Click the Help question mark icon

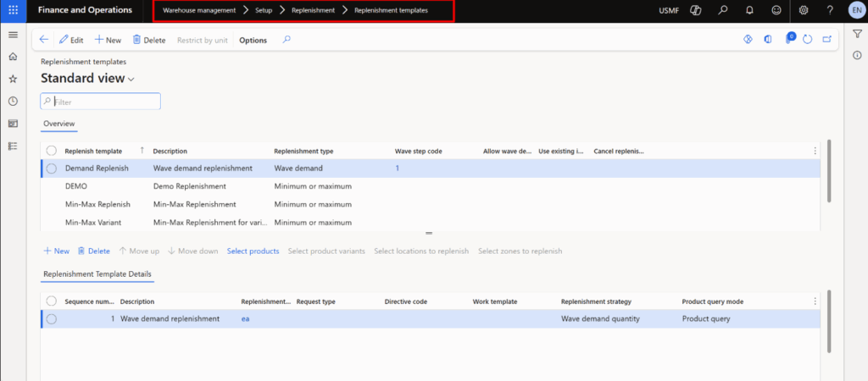830,10
